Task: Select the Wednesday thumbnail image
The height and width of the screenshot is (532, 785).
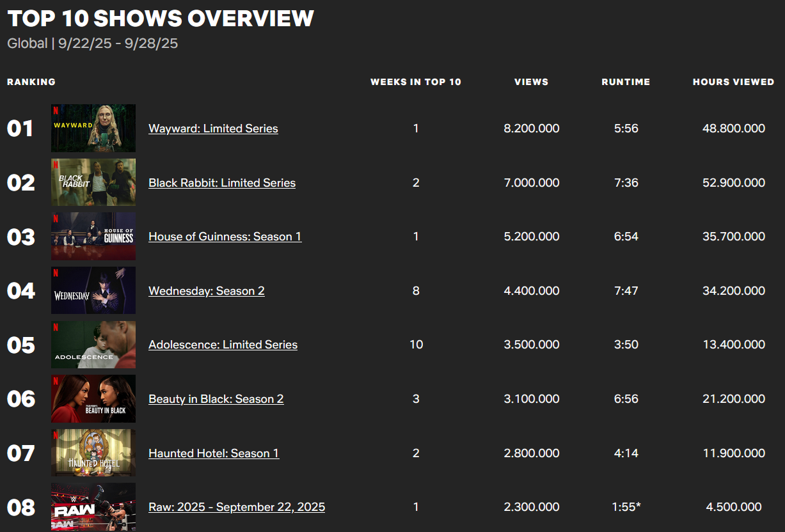Action: click(93, 290)
